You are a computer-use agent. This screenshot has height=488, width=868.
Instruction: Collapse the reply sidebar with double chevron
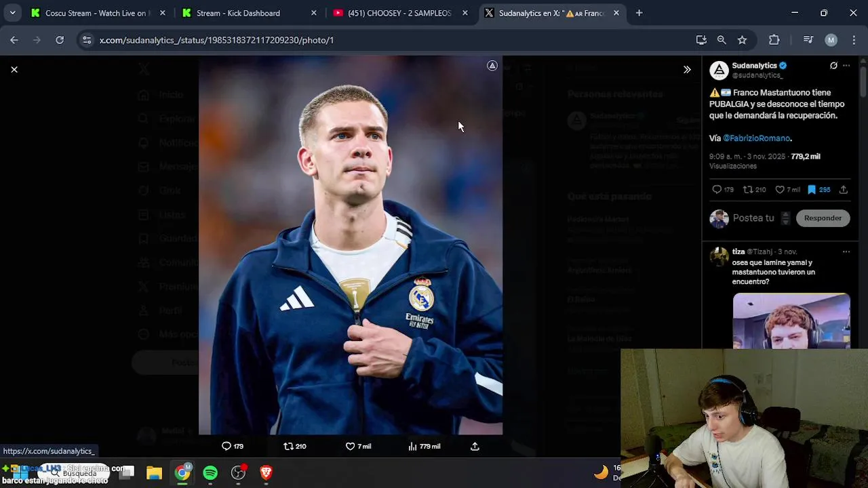point(687,69)
